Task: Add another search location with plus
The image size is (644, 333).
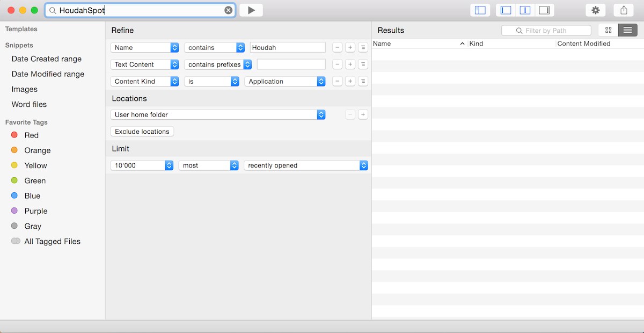Action: [x=363, y=114]
